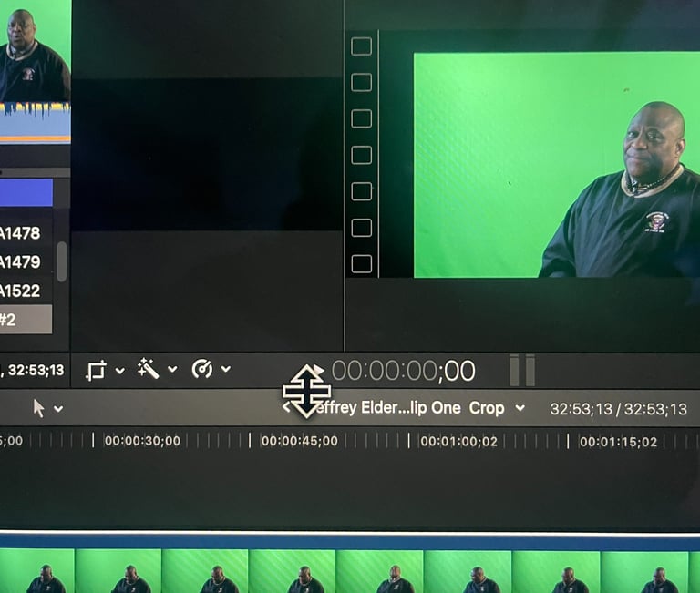Click the 32:53;13 / 32:53;13 duration readout

[x=618, y=409]
